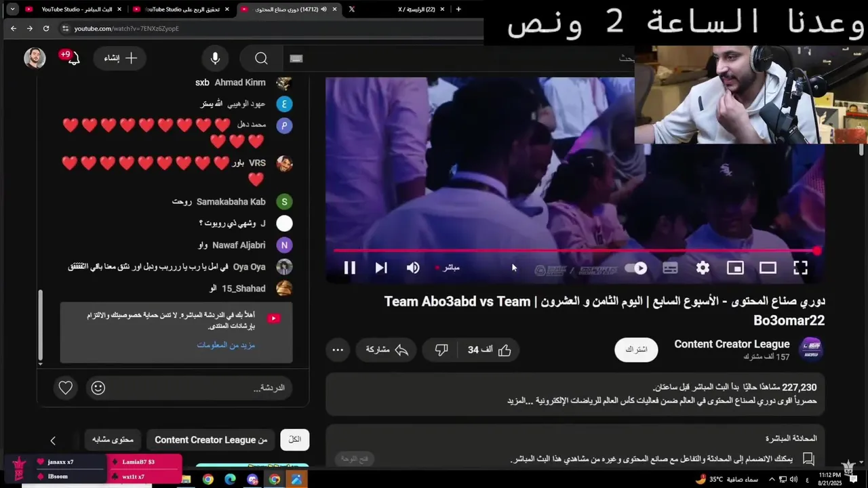Like the video with 34 ألف likes

(x=490, y=350)
